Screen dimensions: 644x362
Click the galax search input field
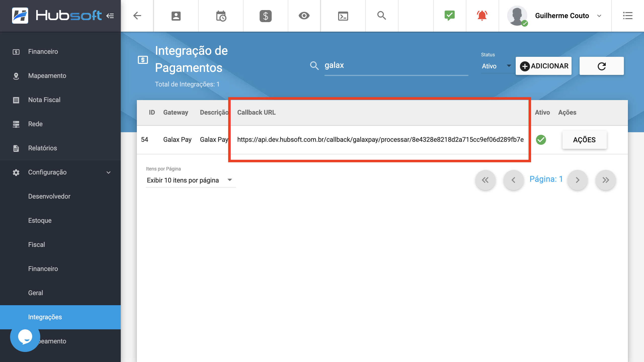[x=395, y=65]
